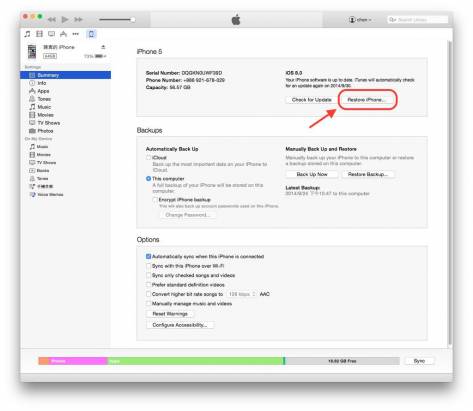Select Photos in the sidebar settings

[41, 131]
